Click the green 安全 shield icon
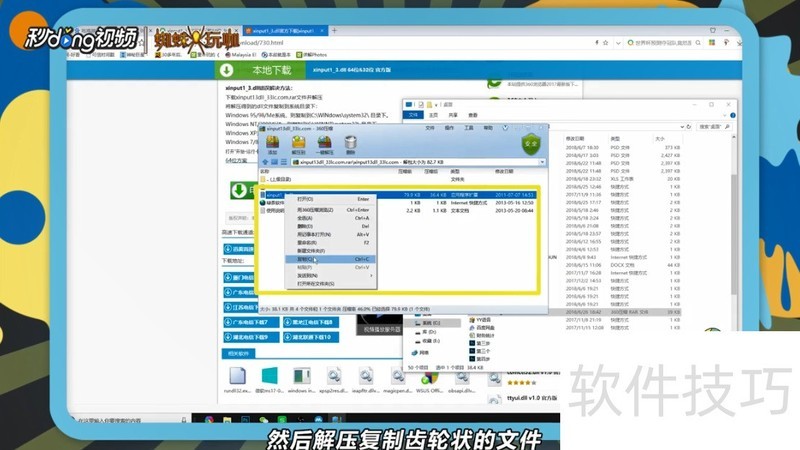This screenshot has height=450, width=800. pos(531,144)
